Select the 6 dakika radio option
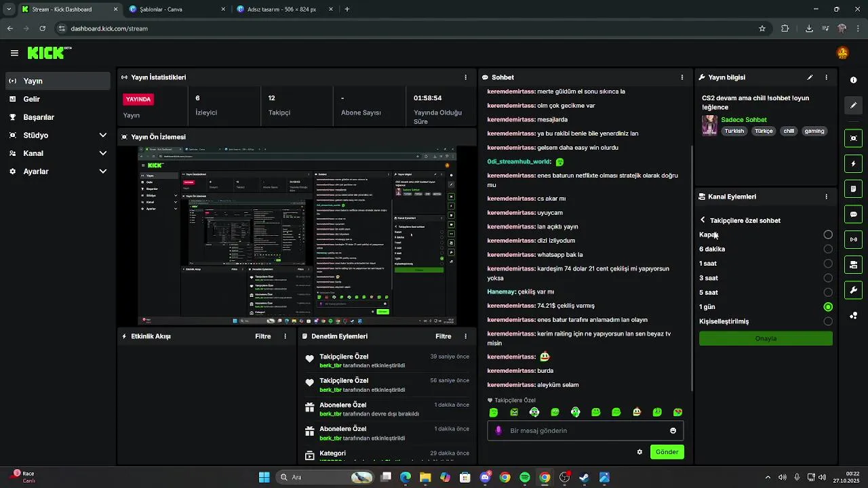 point(828,249)
